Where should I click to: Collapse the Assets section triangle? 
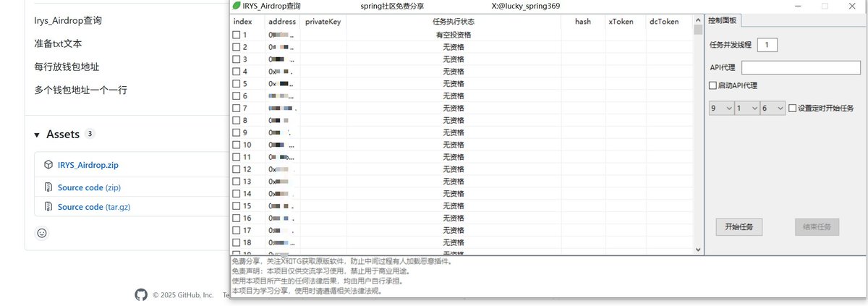click(x=37, y=135)
